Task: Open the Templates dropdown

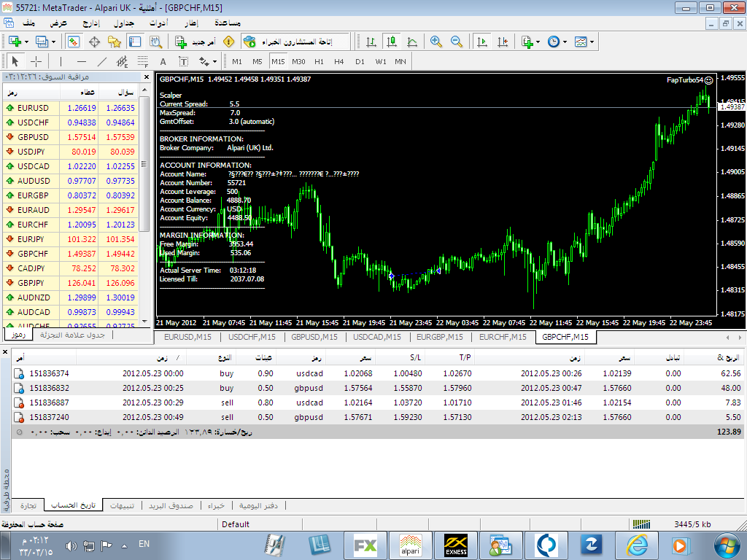Action: [x=584, y=42]
